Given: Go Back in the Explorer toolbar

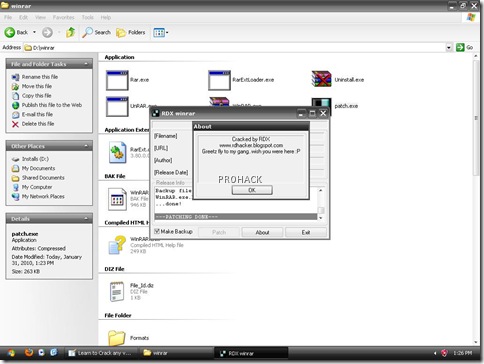Looking at the screenshot, I should [16, 32].
